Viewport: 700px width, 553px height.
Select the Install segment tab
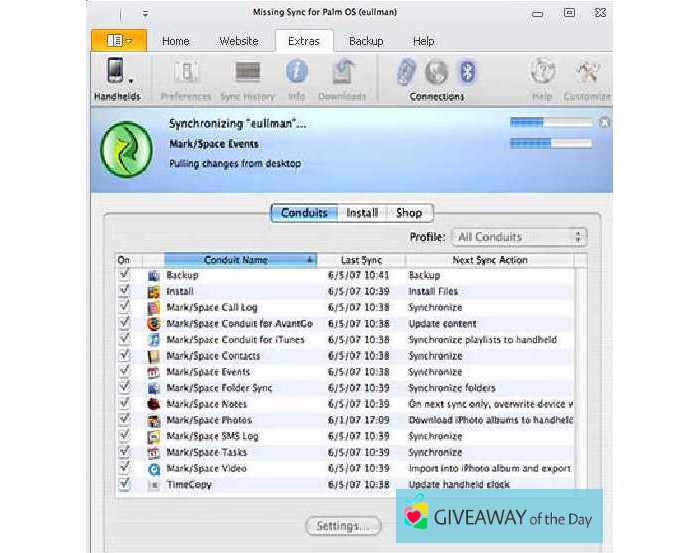(x=362, y=212)
